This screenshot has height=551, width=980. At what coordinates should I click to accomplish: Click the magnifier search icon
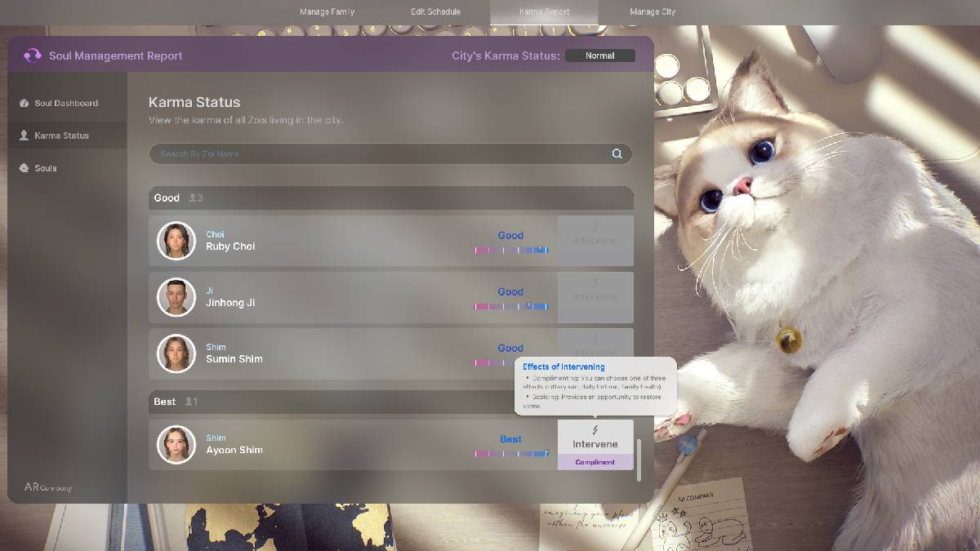tap(617, 153)
